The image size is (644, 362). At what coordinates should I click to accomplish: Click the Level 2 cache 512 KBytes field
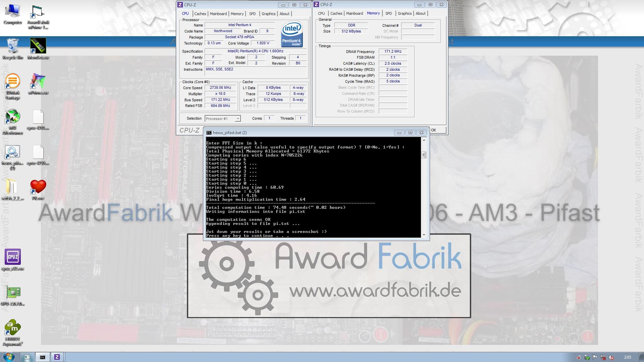273,100
